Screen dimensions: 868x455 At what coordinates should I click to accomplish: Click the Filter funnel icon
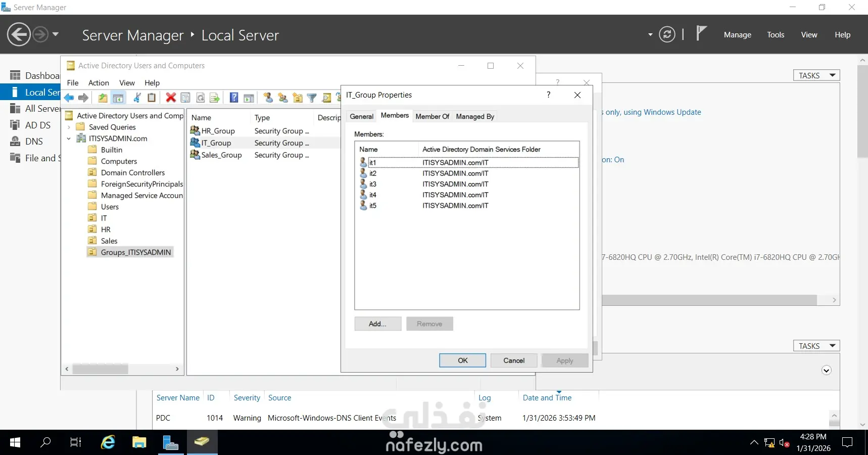312,98
